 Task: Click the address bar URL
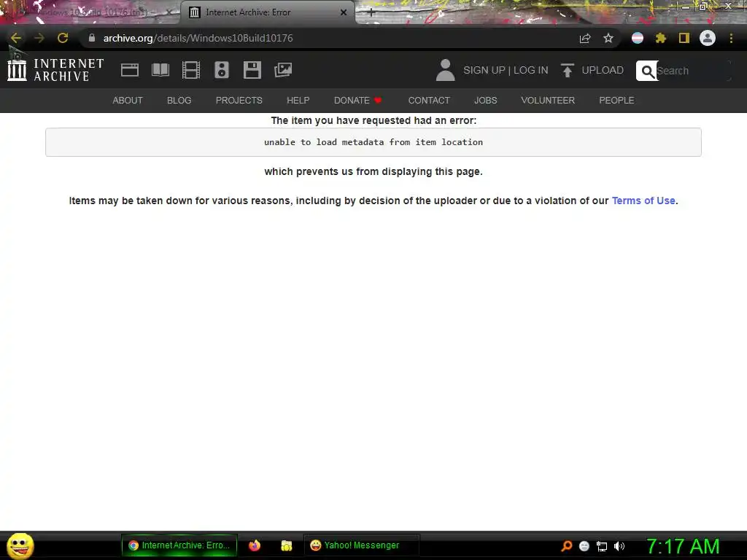pyautogui.click(x=198, y=38)
